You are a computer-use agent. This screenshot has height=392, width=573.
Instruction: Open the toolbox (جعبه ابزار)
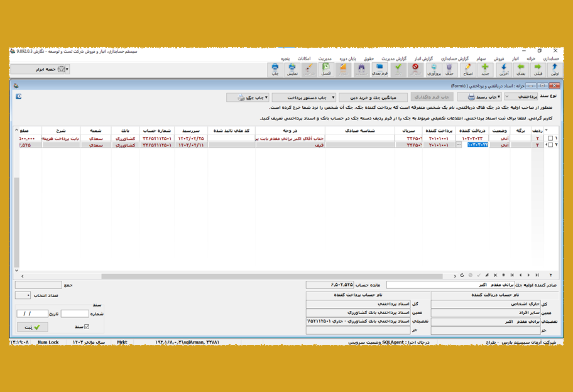click(40, 69)
